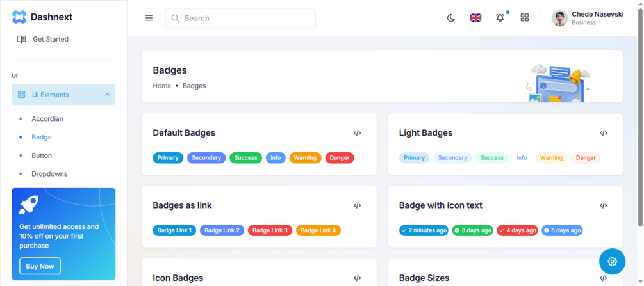The width and height of the screenshot is (644, 286).
Task: Show code for Light Badges
Action: coord(604,133)
